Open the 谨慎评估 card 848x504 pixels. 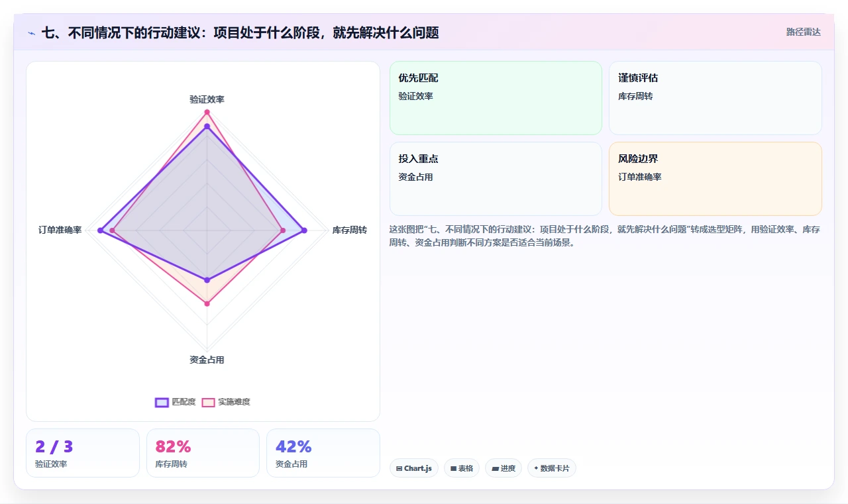point(715,98)
